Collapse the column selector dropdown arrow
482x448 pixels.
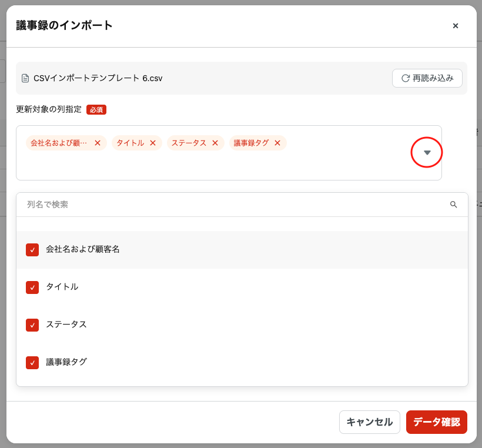pyautogui.click(x=427, y=152)
